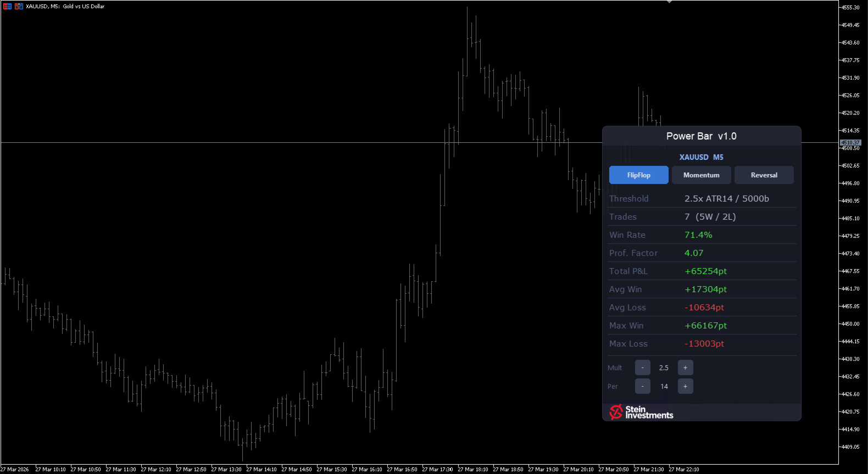
Task: Switch to Reversal strategy mode
Action: coord(764,175)
